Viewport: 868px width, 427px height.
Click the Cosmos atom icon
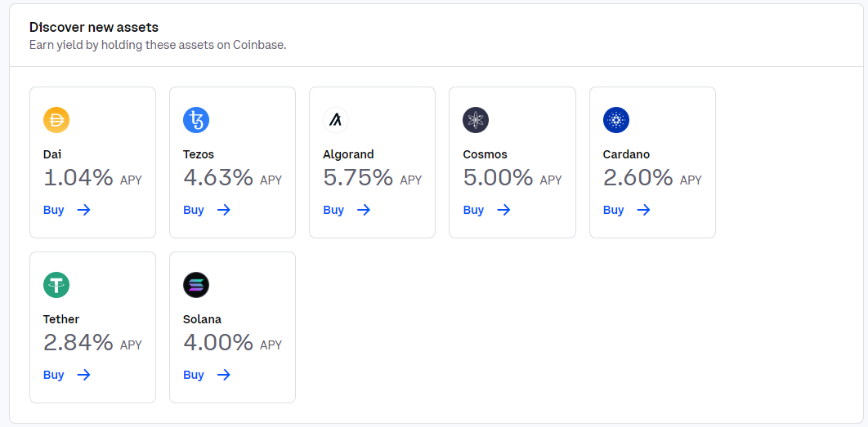[x=476, y=120]
